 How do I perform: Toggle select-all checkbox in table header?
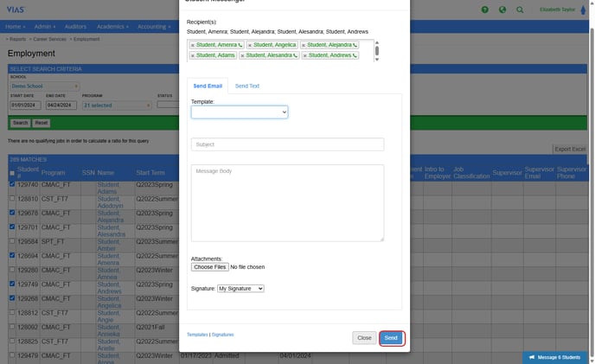tap(11, 170)
